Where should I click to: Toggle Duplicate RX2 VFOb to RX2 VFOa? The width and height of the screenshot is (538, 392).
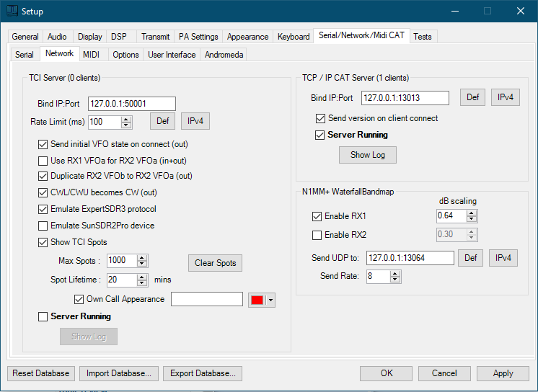[x=43, y=176]
